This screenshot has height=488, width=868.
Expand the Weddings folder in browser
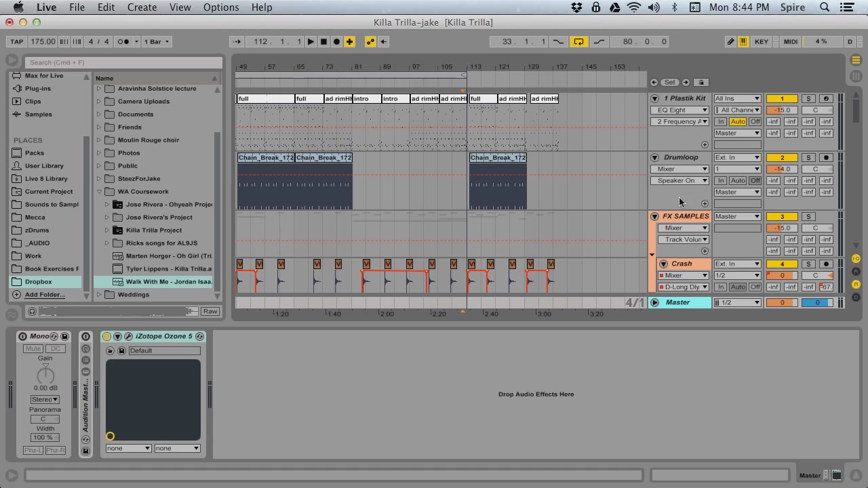[x=99, y=294]
